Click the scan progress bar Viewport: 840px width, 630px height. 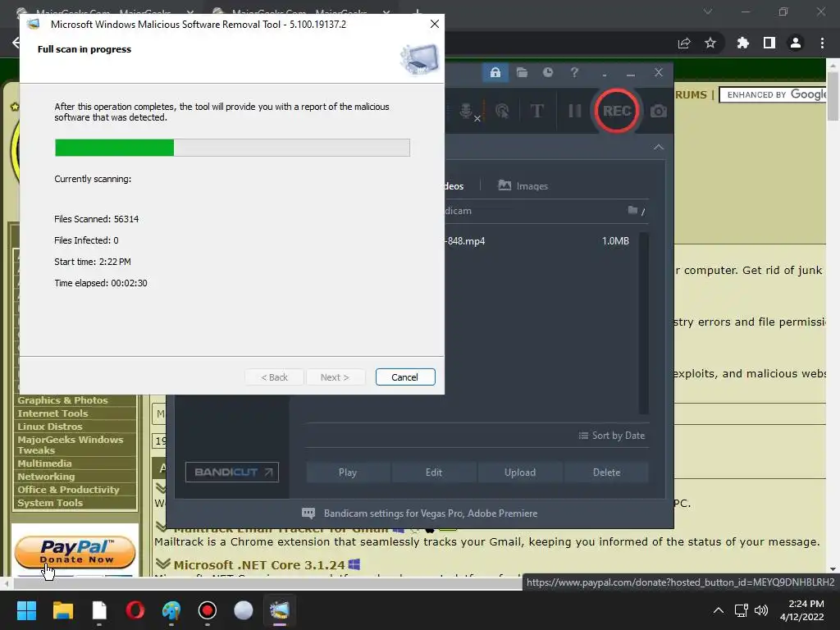click(x=232, y=148)
